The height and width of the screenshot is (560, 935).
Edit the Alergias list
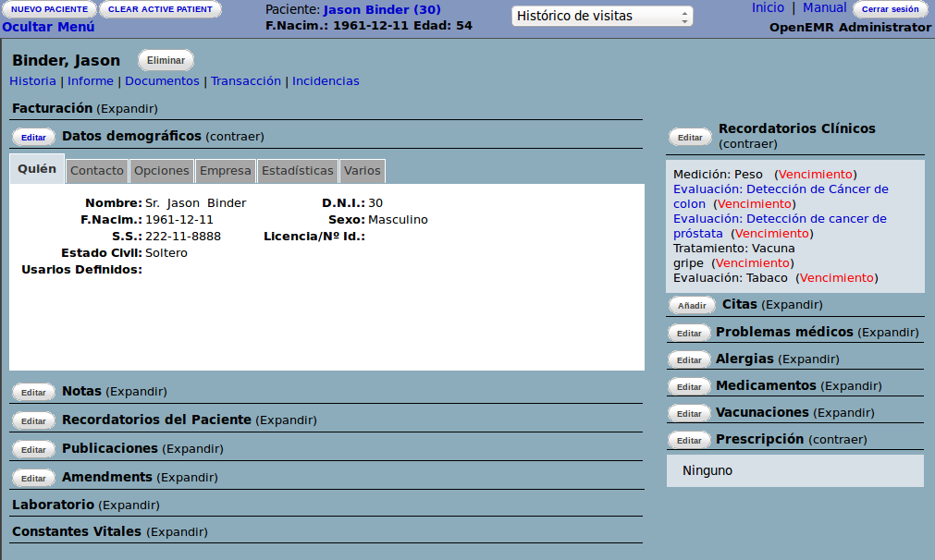tap(688, 359)
